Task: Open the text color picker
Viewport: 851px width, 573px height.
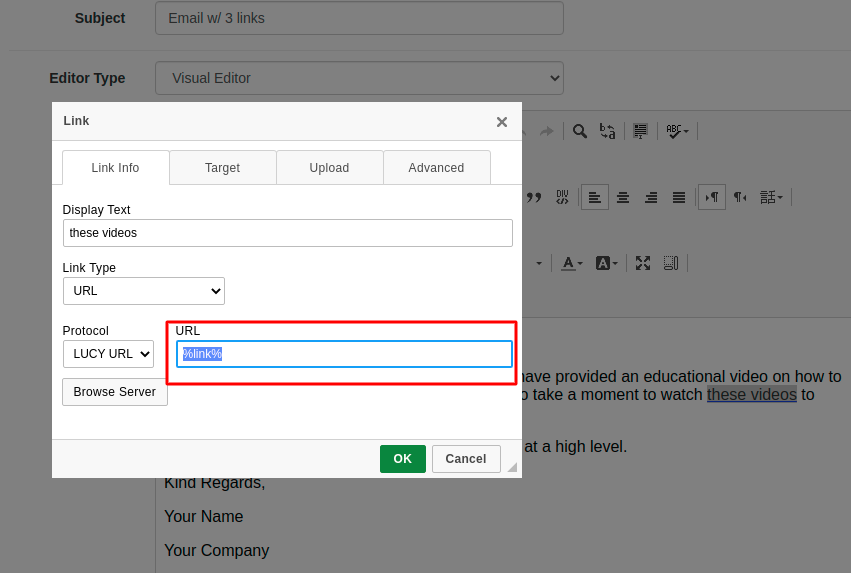Action: (x=572, y=263)
